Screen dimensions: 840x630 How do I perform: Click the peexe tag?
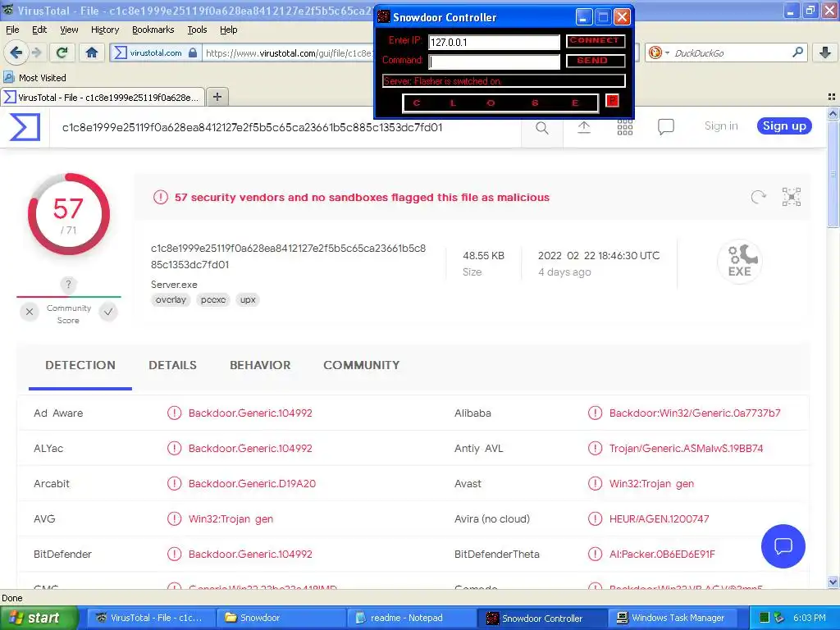[212, 300]
